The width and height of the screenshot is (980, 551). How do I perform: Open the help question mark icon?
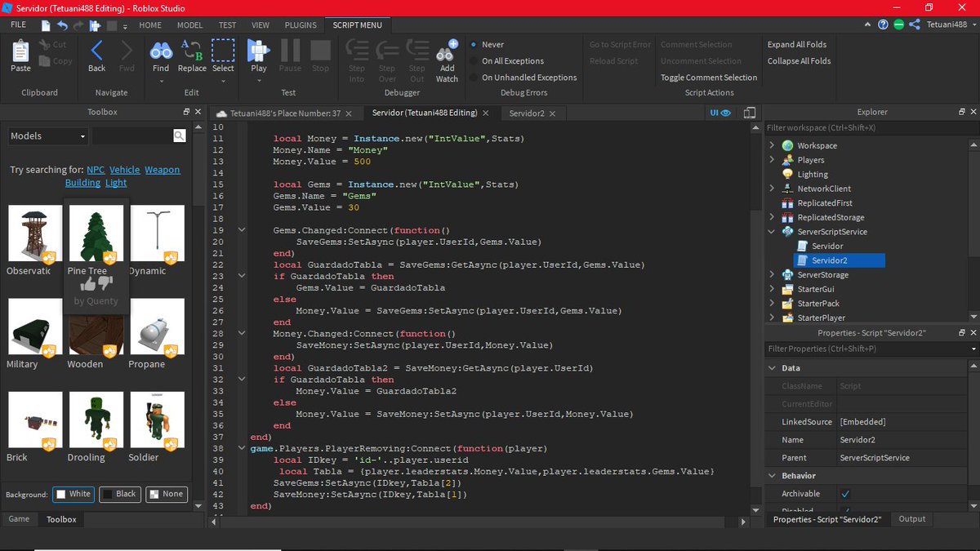coord(883,25)
